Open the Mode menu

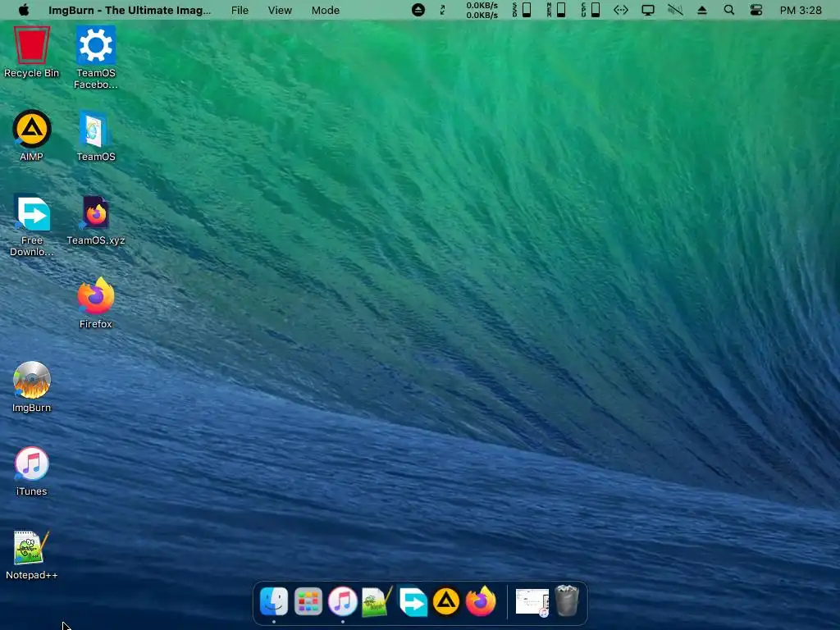[325, 10]
